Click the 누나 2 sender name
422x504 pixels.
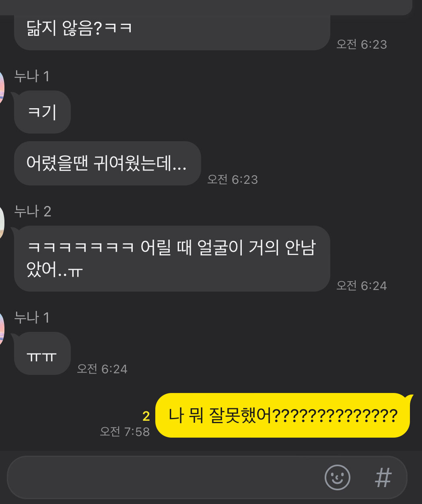33,211
